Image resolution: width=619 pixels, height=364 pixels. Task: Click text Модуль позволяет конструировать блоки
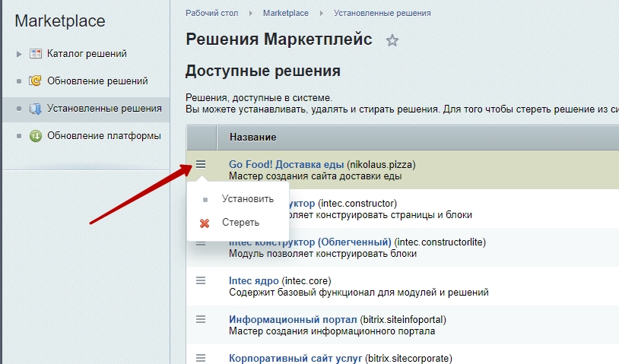point(323,253)
